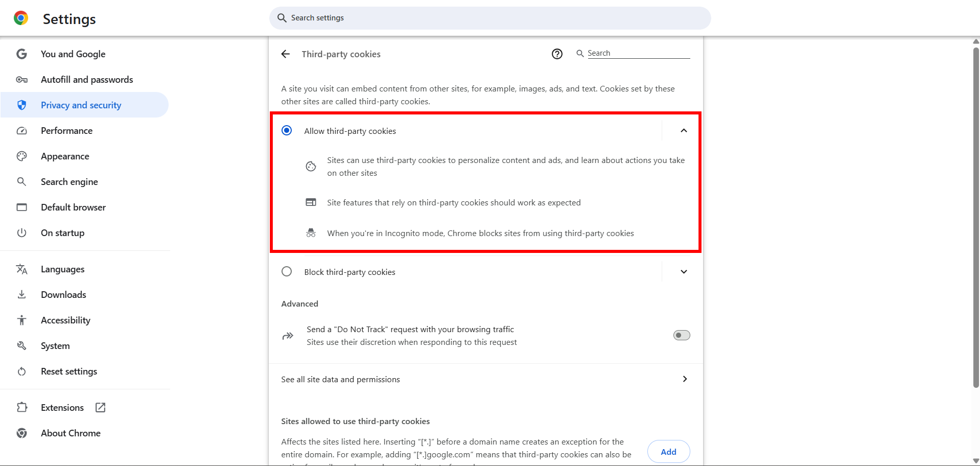This screenshot has height=466, width=980.
Task: Click the back arrow beside Third-party cookies
Action: tap(286, 54)
